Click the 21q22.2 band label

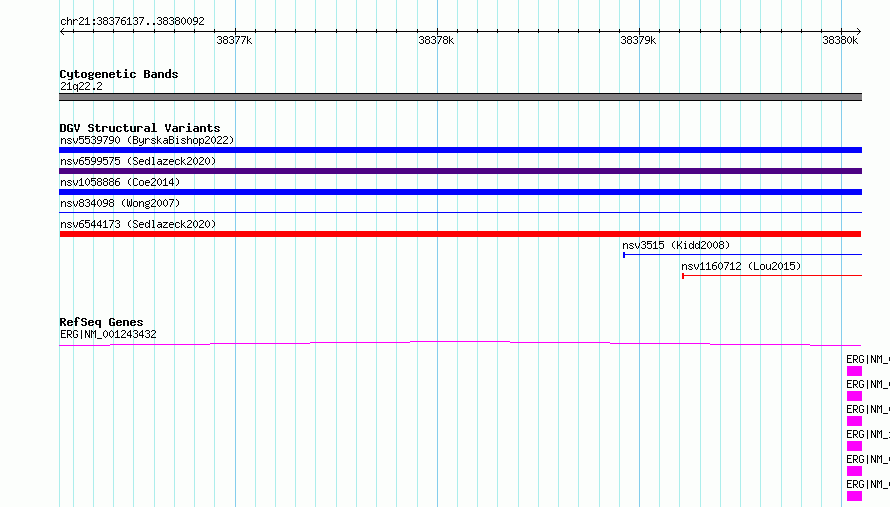coord(81,86)
